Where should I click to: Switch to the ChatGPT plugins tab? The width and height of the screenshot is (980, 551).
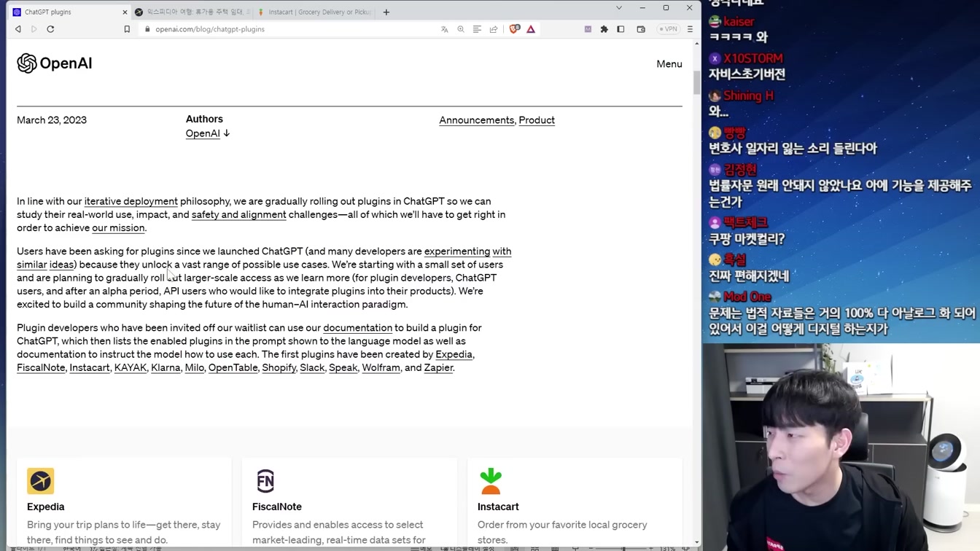coord(69,12)
